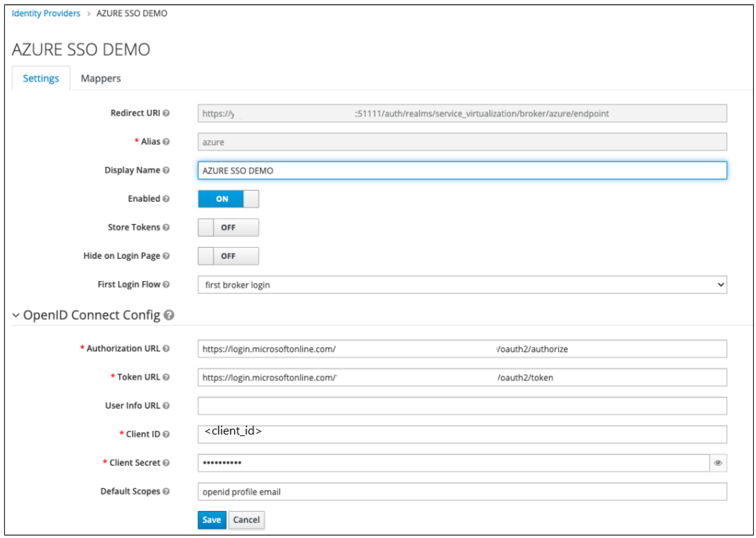The width and height of the screenshot is (756, 538).
Task: Switch to the Mappers tab
Action: (100, 79)
